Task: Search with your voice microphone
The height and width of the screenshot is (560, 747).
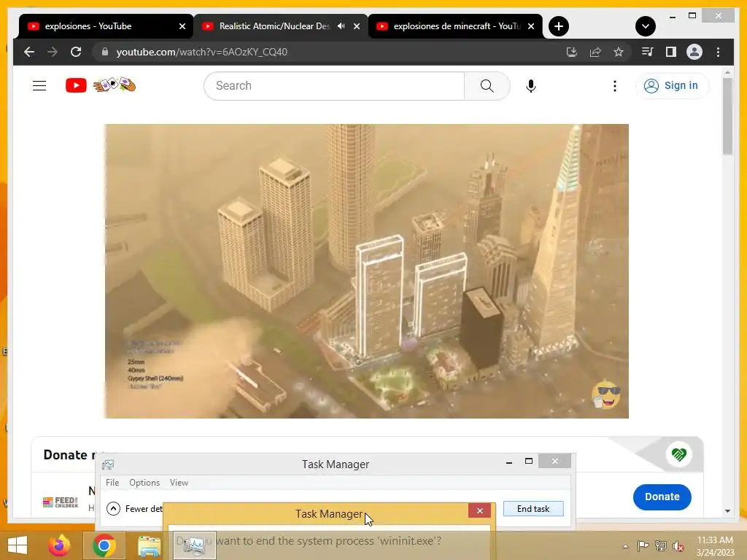Action: pyautogui.click(x=531, y=86)
